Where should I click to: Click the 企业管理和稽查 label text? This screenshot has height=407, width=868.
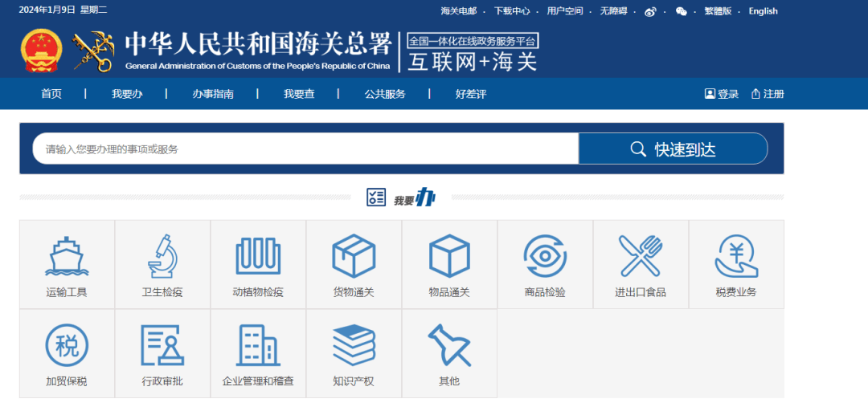pyautogui.click(x=258, y=381)
